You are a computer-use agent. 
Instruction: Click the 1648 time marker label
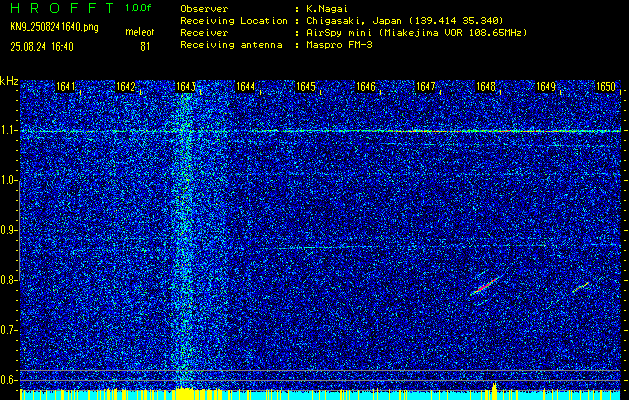486,87
